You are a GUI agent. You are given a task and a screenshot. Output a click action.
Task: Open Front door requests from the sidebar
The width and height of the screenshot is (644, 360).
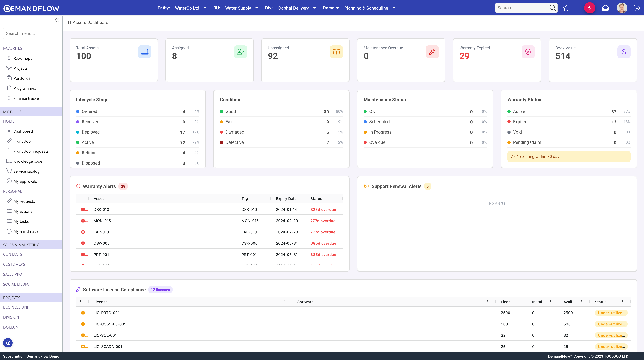click(31, 151)
